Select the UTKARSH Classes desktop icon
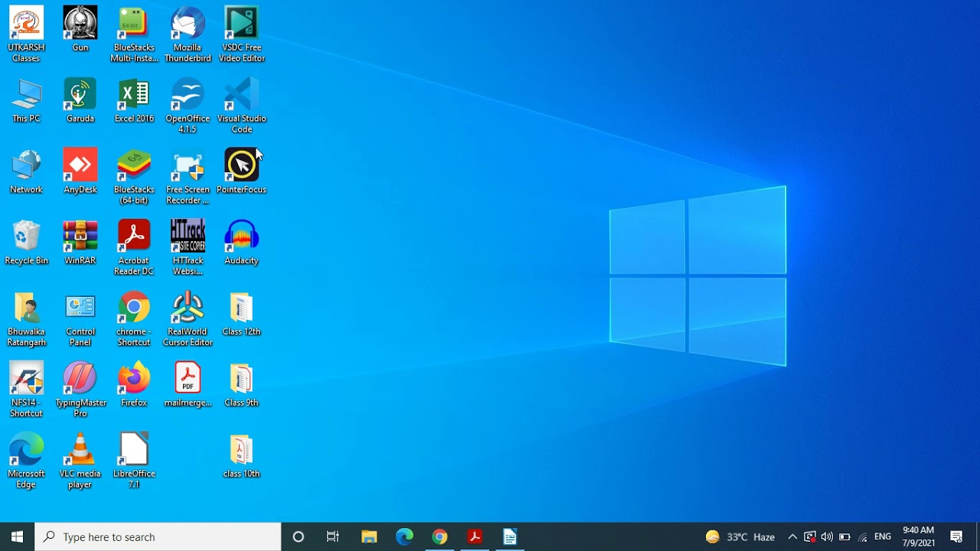 tap(26, 34)
